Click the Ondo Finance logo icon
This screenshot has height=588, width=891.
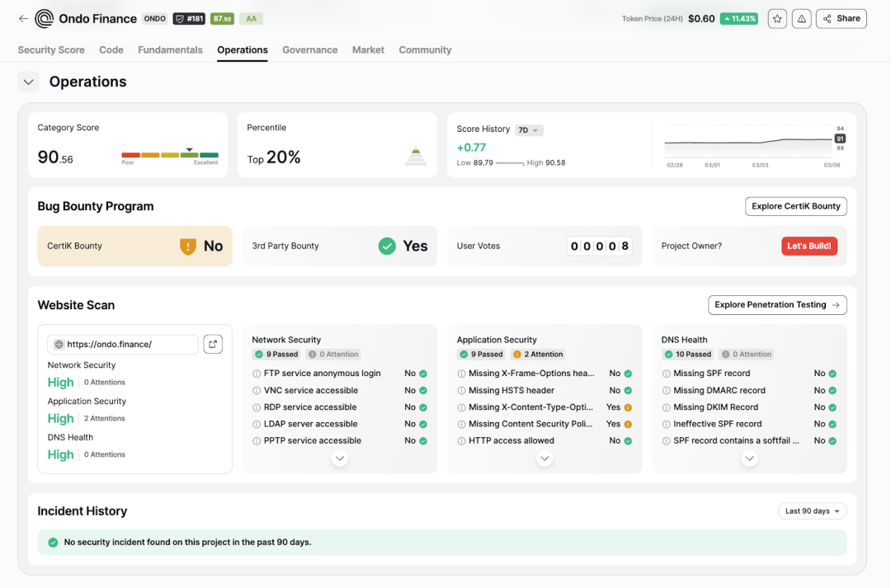[x=45, y=18]
